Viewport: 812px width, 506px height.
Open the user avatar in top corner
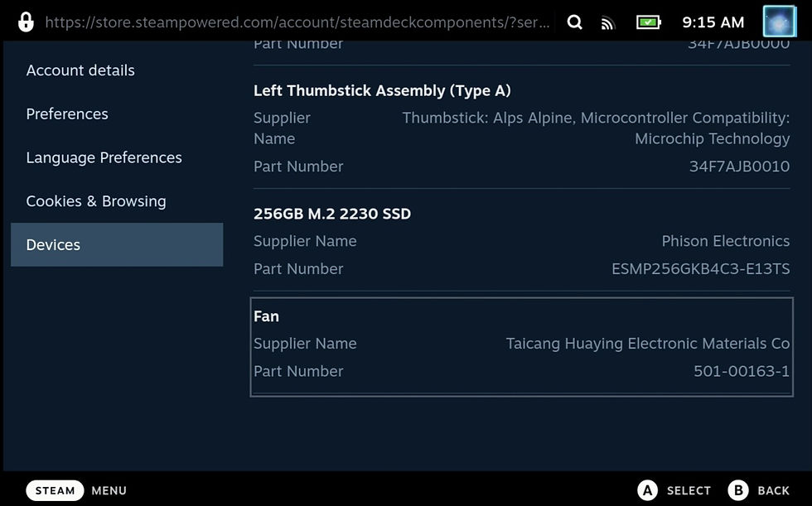pos(780,22)
